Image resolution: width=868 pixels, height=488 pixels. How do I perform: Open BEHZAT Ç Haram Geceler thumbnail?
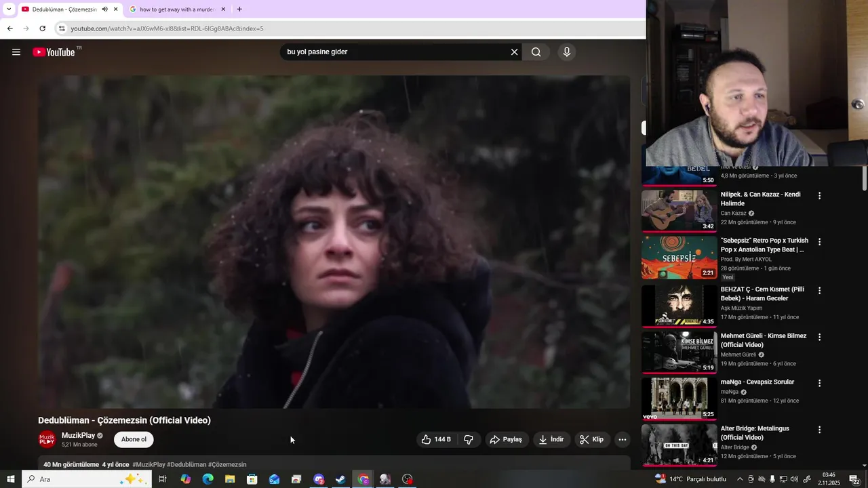point(679,306)
